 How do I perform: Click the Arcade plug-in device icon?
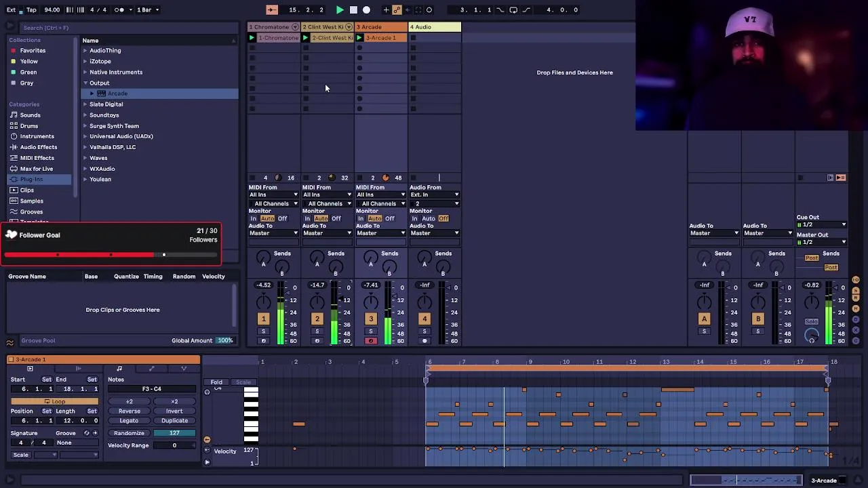[102, 94]
